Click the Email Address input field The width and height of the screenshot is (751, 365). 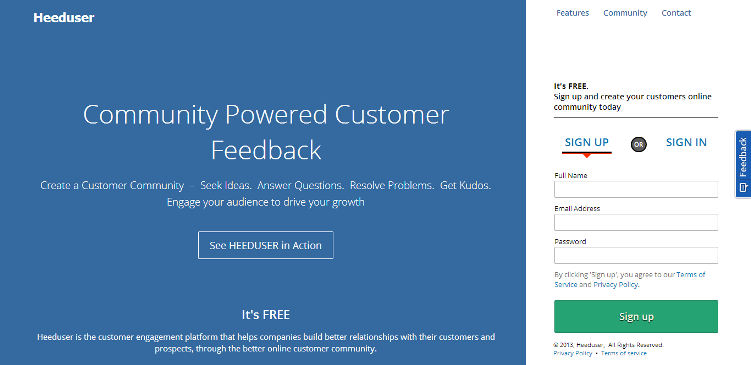[x=636, y=222]
